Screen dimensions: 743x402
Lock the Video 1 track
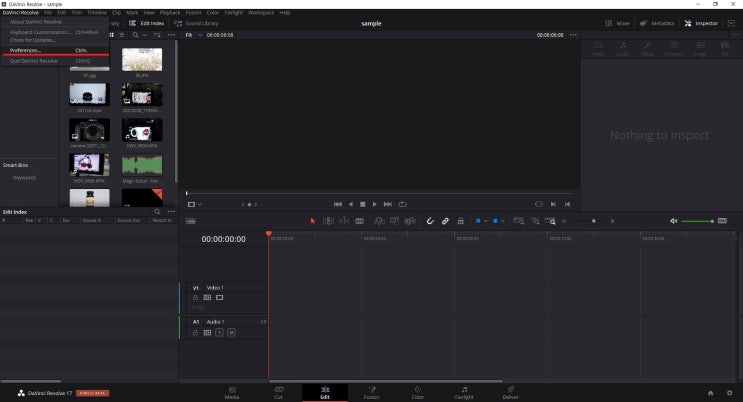[195, 298]
